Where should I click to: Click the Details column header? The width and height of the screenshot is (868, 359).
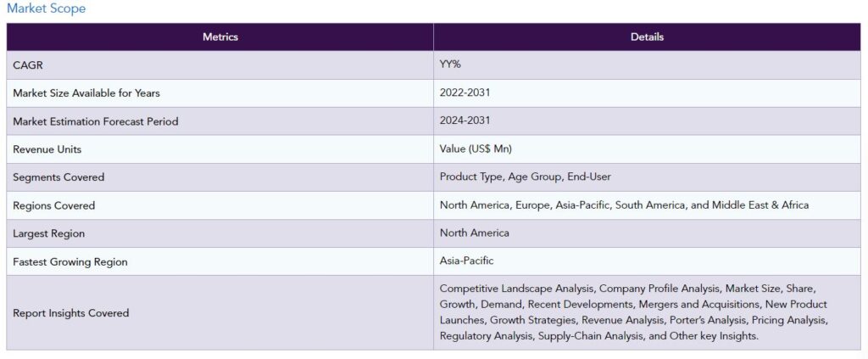click(647, 36)
